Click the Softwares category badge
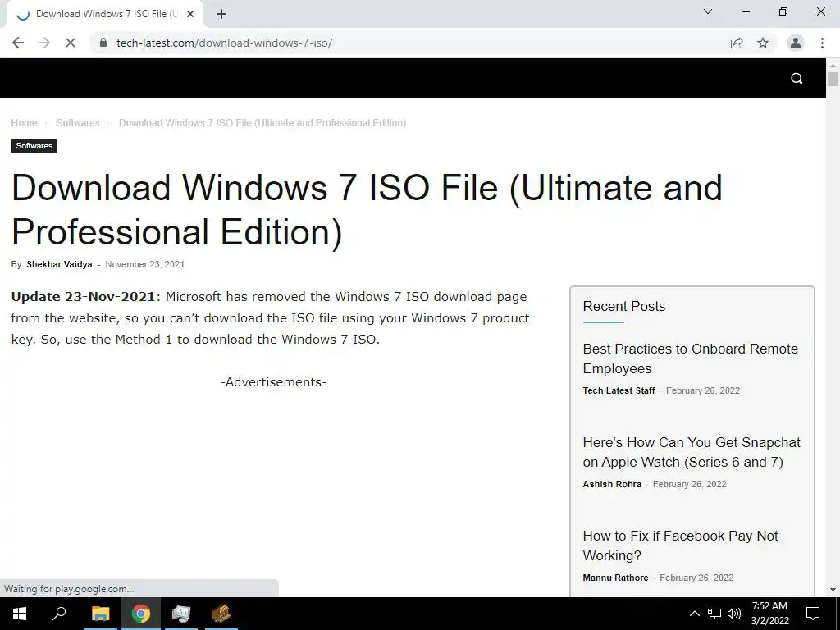 click(34, 146)
